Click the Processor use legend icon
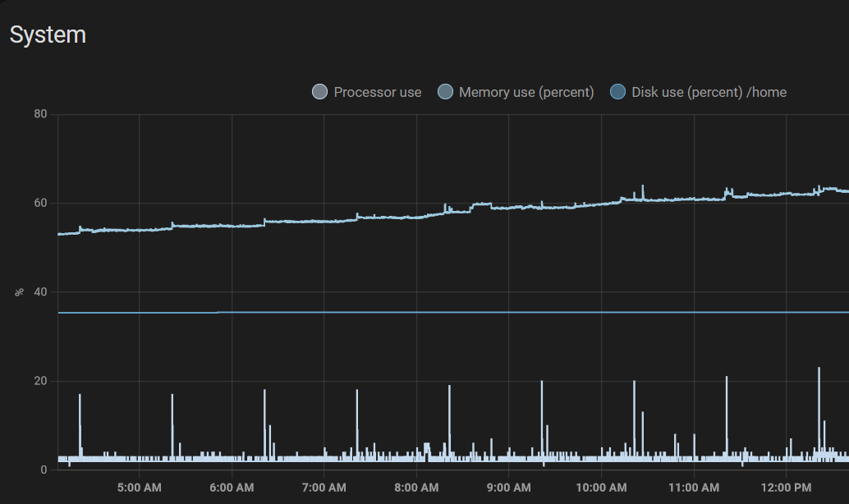This screenshot has width=849, height=504. click(x=319, y=92)
